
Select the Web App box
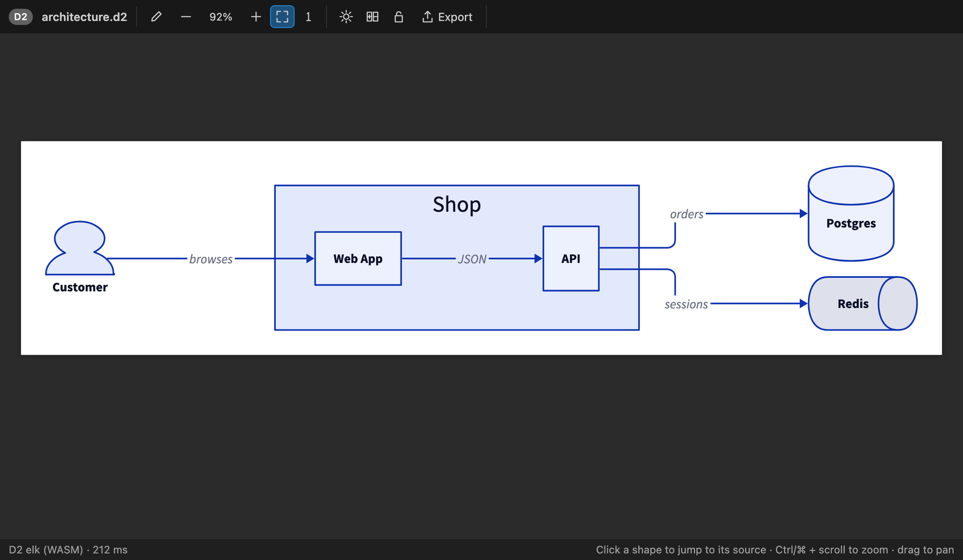point(358,259)
